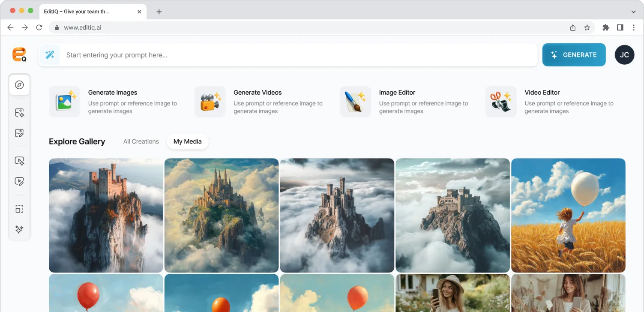This screenshot has height=312, width=644.
Task: Open the browser three-dot menu
Action: (634, 27)
